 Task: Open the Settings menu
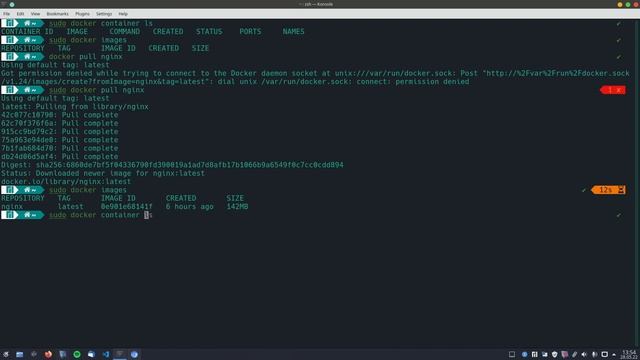pos(104,14)
